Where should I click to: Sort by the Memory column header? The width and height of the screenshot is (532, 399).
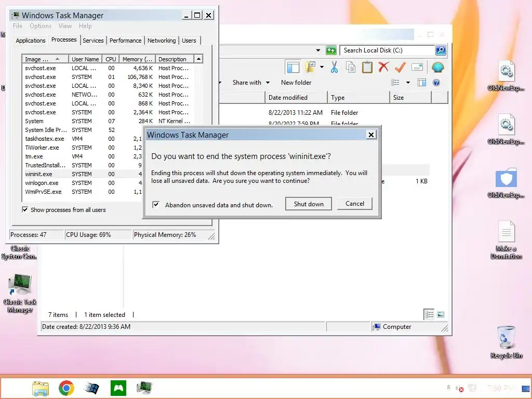coord(137,59)
